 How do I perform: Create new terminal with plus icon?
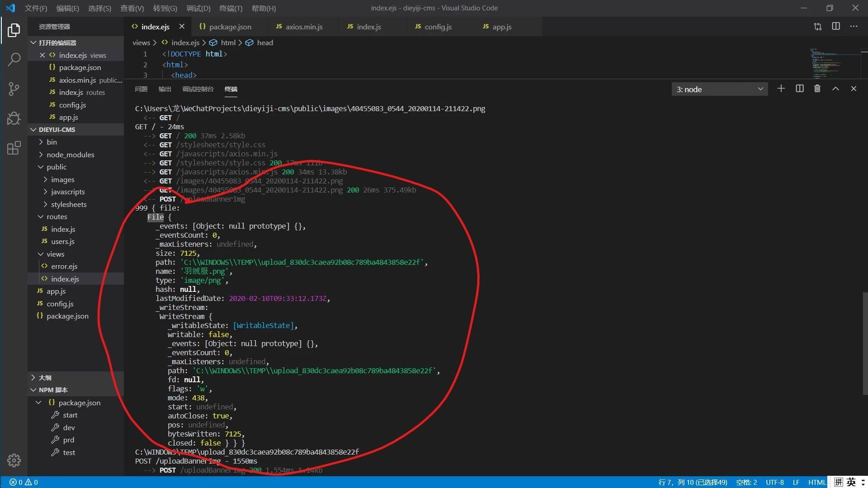coord(781,89)
